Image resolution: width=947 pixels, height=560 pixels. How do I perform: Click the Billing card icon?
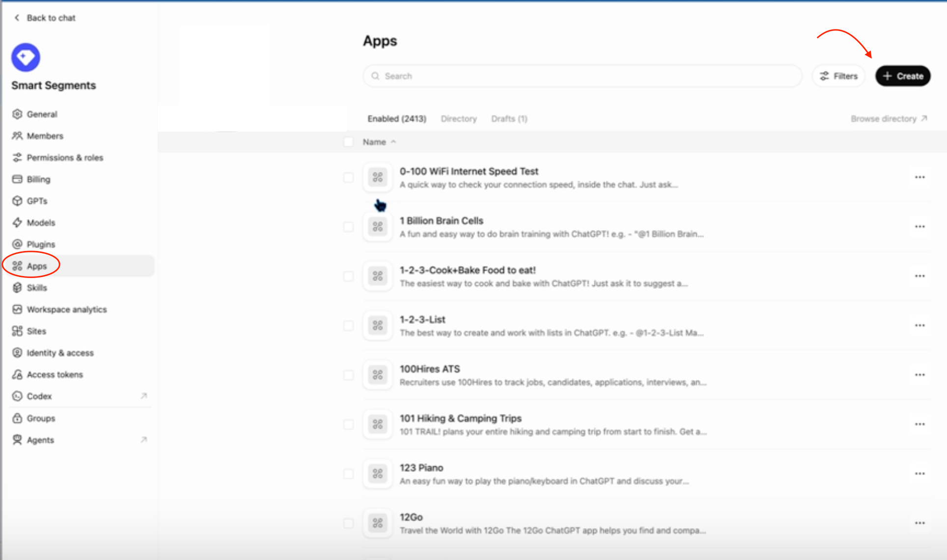click(x=17, y=179)
